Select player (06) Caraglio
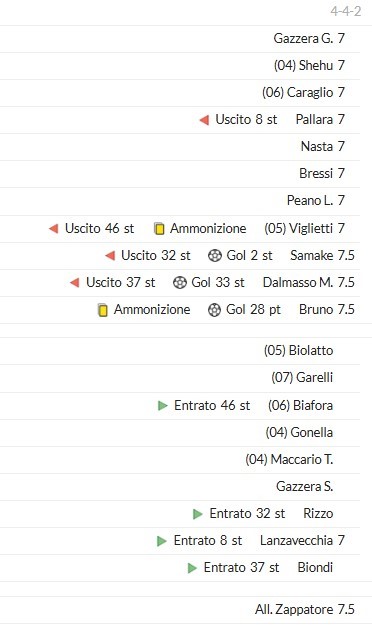Image resolution: width=372 pixels, height=625 pixels. coord(297,92)
